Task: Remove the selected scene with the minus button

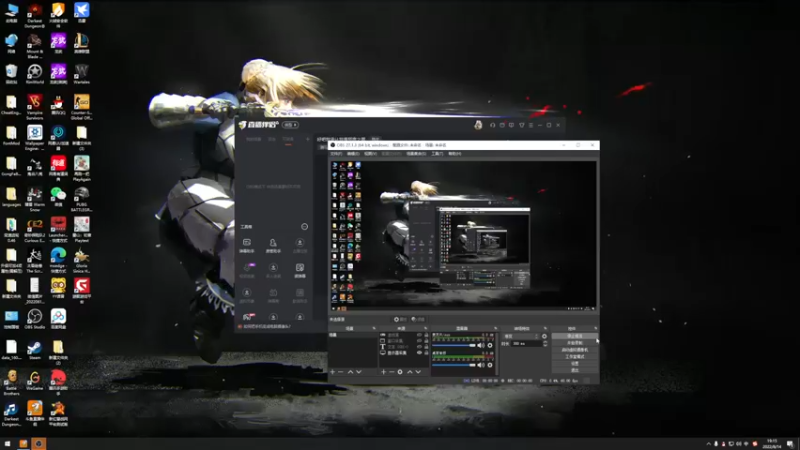Action: click(x=340, y=372)
